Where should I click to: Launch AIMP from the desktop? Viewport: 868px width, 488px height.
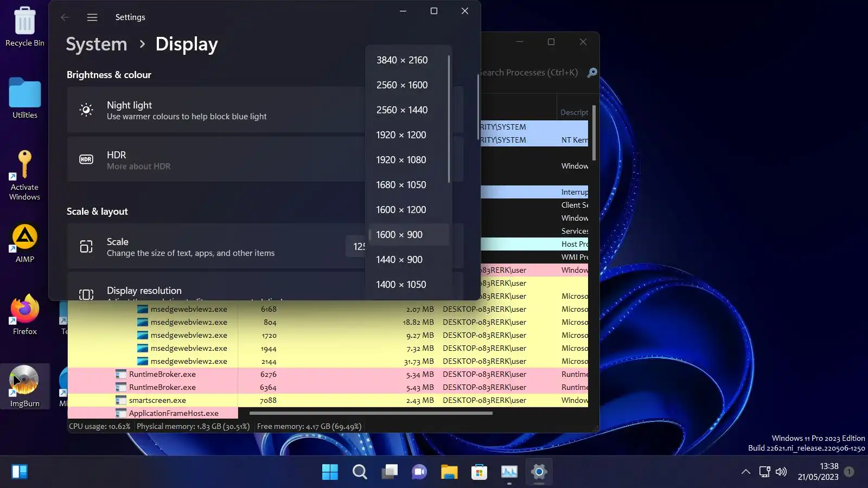click(25, 243)
